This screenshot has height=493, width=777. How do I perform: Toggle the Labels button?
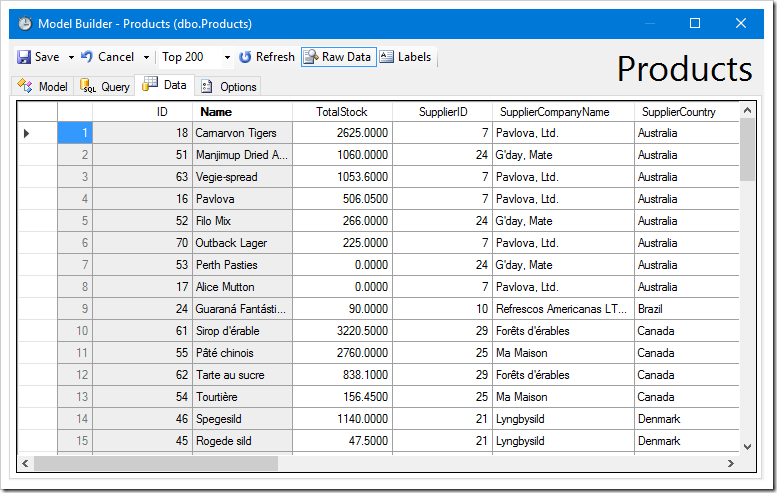[406, 57]
